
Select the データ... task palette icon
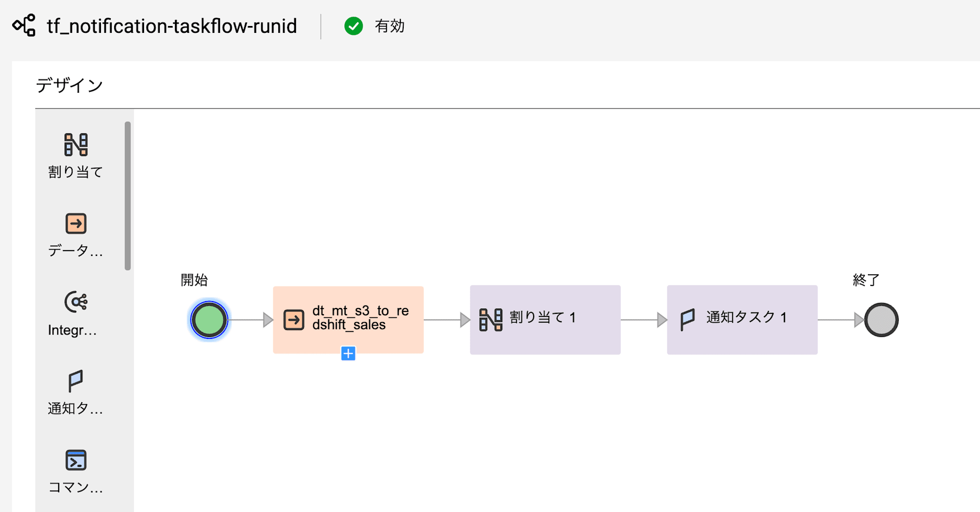(76, 224)
